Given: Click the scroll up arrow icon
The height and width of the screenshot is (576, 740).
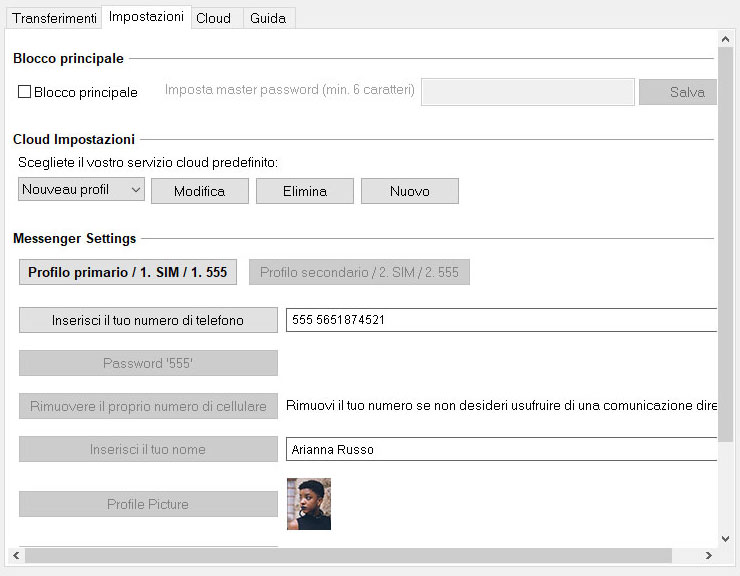Looking at the screenshot, I should tap(725, 40).
